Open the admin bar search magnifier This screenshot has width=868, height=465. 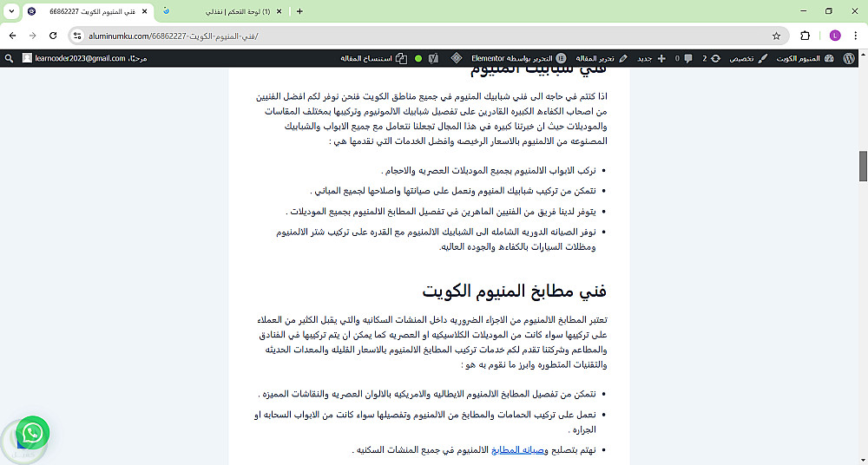pos(9,58)
